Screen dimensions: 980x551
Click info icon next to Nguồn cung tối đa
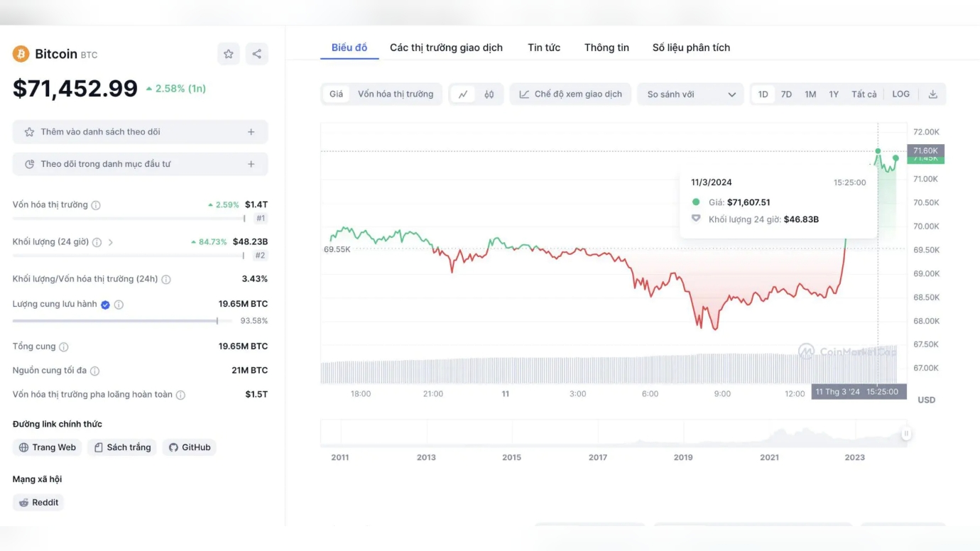[94, 371]
